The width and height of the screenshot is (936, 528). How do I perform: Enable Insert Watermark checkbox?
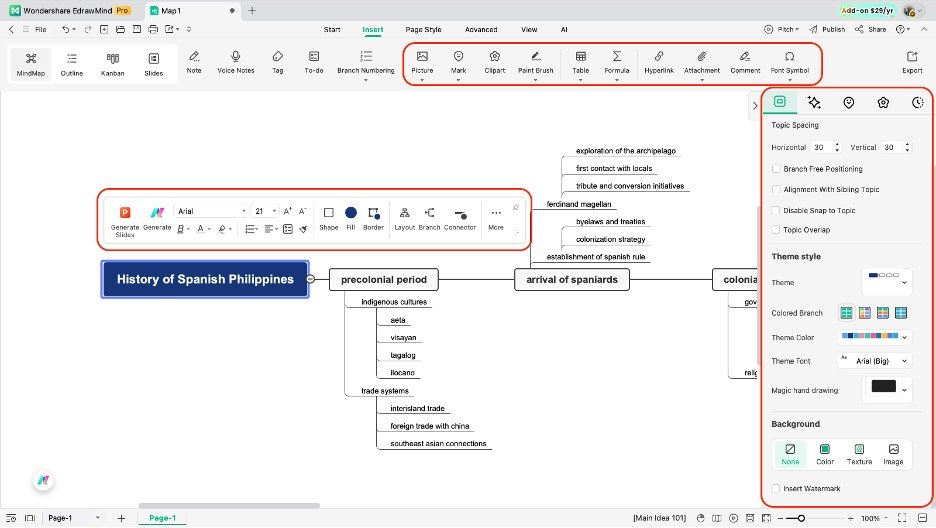pyautogui.click(x=776, y=488)
